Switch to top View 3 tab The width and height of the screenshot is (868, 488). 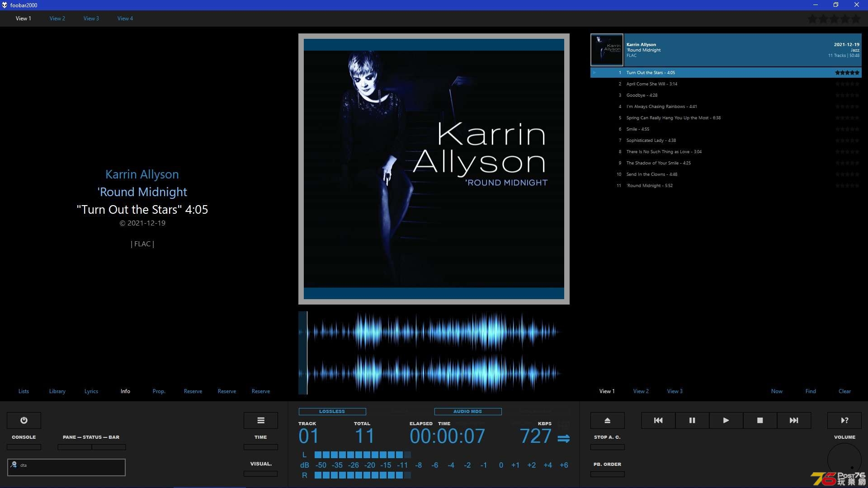pos(91,19)
